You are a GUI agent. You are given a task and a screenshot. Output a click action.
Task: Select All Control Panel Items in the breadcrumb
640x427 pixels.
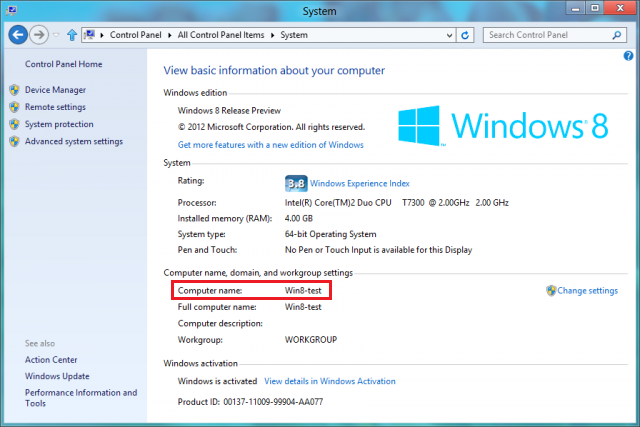[221, 35]
